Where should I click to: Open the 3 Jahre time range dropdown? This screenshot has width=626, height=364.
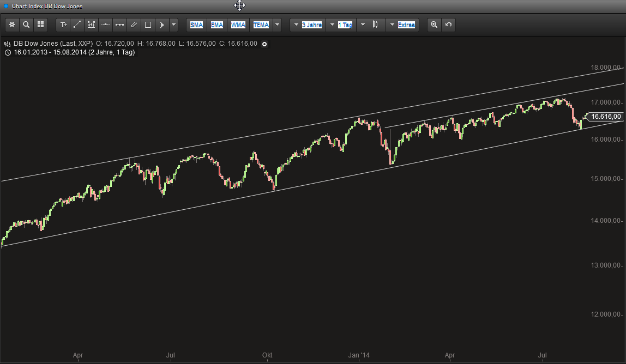pos(308,25)
